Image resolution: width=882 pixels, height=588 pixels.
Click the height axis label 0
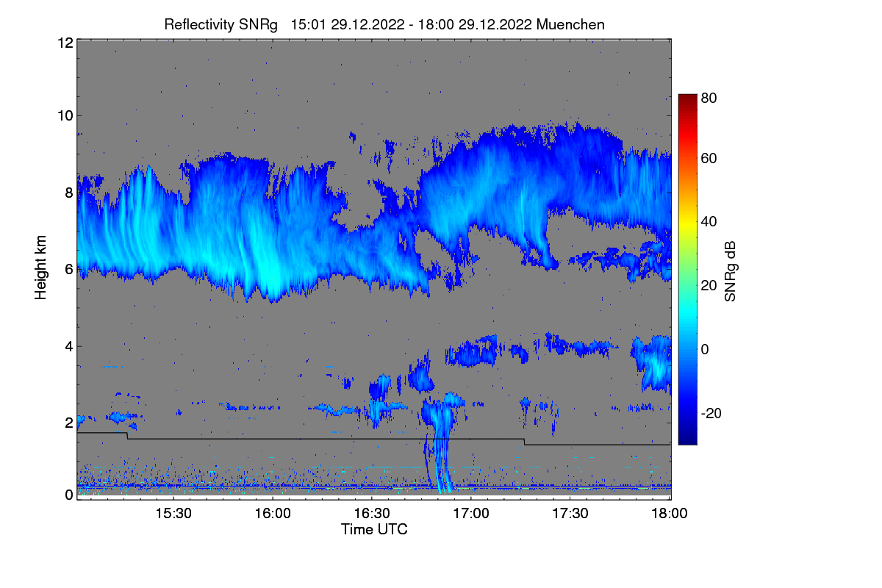(x=68, y=495)
